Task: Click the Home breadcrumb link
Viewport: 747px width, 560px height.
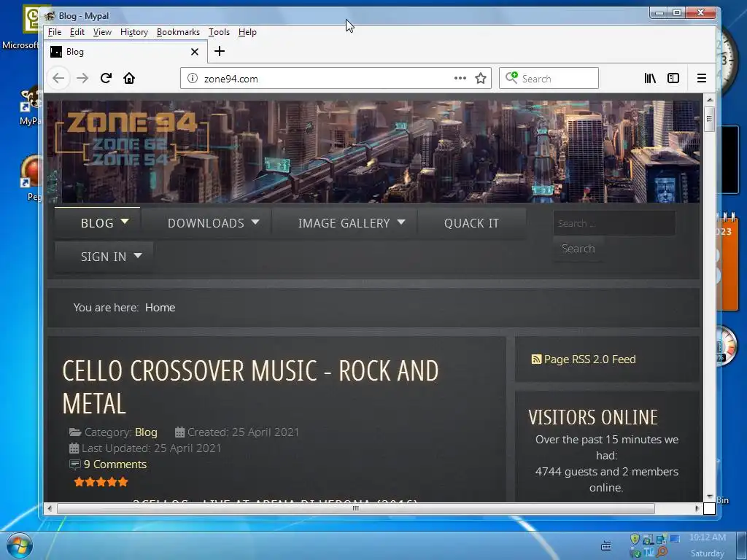Action: tap(160, 308)
